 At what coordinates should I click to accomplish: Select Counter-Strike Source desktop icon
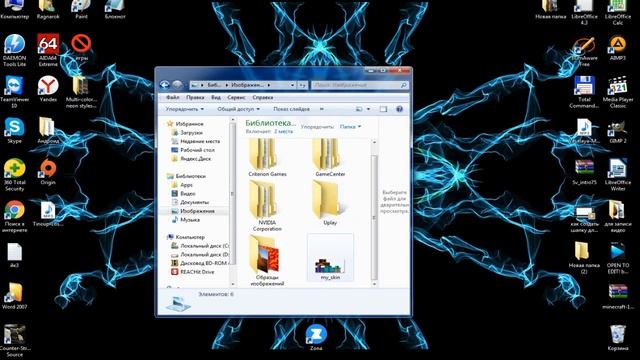pos(14,341)
